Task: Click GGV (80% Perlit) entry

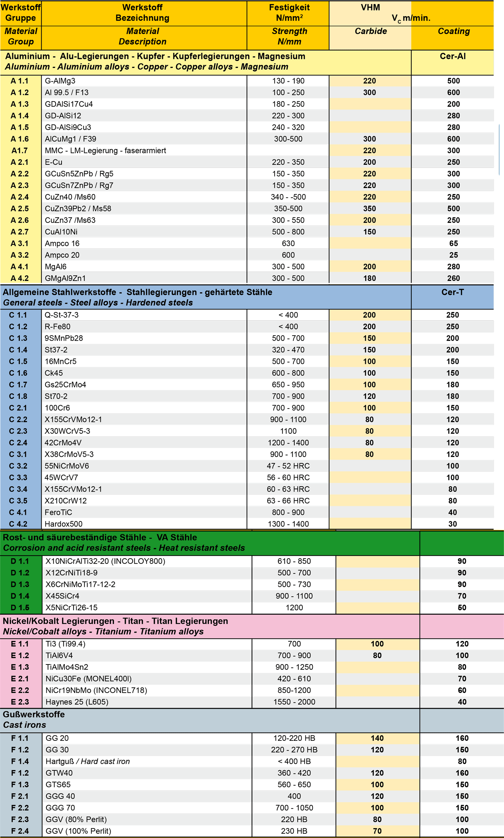Action: pos(76,819)
